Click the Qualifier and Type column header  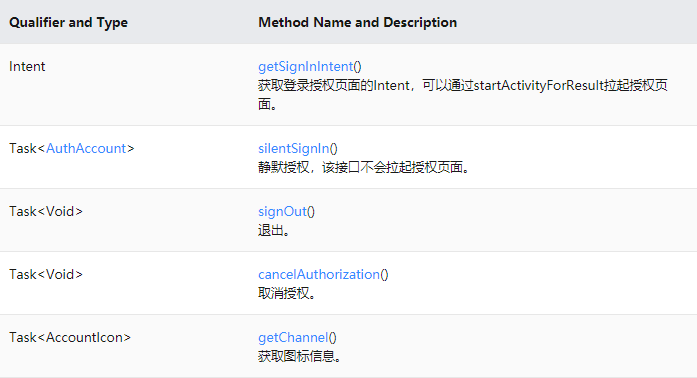pyautogui.click(x=68, y=22)
